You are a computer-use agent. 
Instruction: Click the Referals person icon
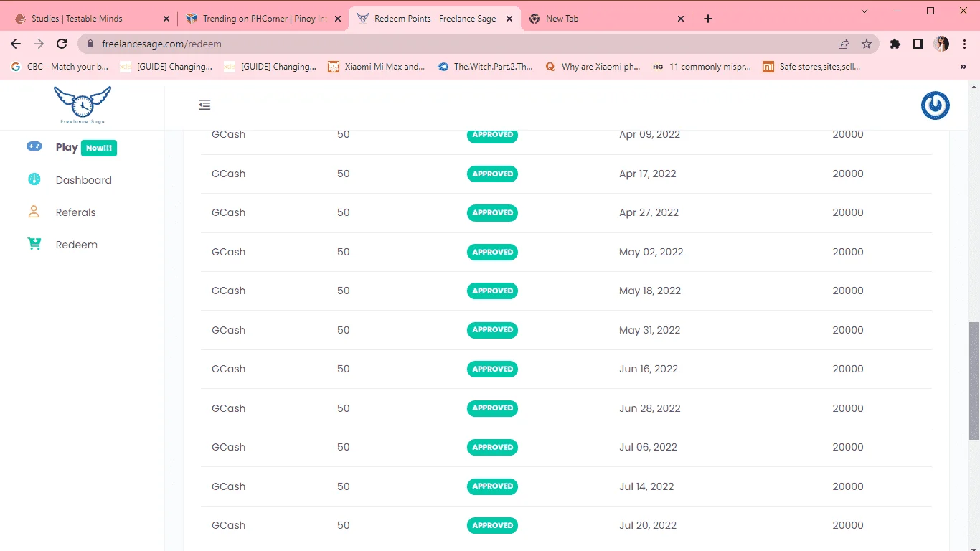tap(34, 212)
